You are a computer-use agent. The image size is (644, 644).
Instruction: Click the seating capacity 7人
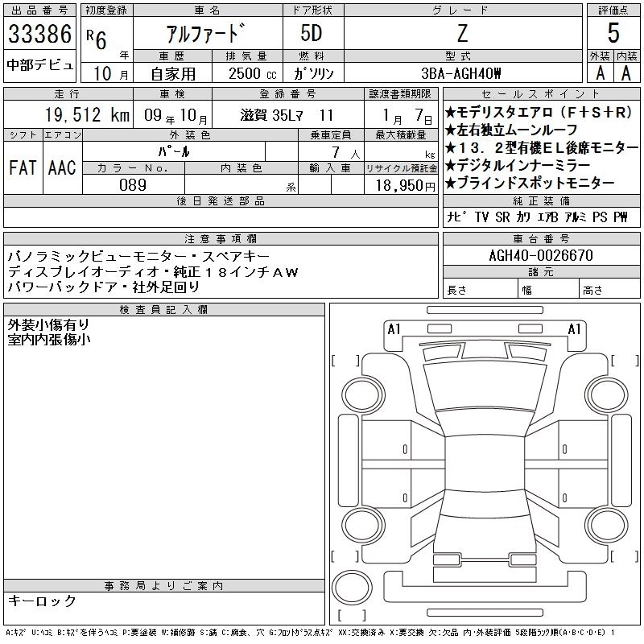(x=346, y=153)
